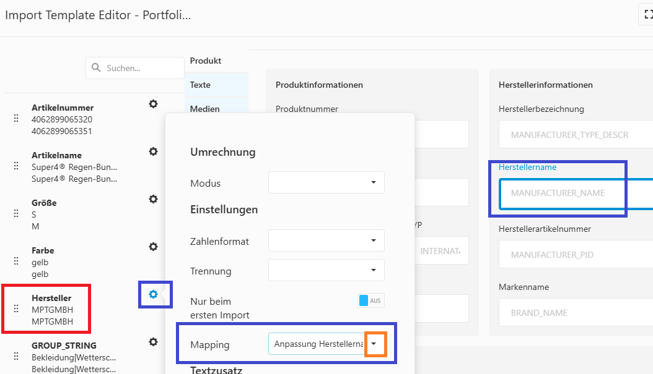Open settings gear for GROUP_STRING column
Image resolution: width=653 pixels, height=374 pixels.
tap(153, 342)
